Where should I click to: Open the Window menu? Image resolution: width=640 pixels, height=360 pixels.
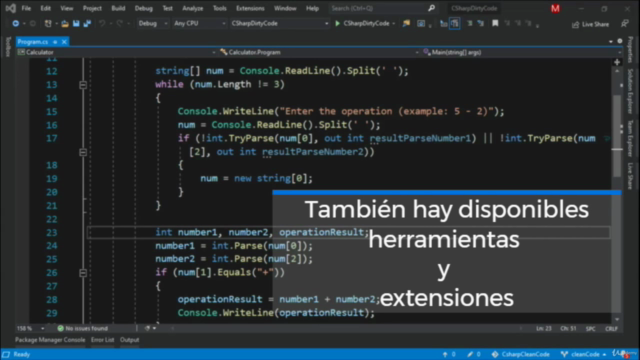(x=285, y=8)
